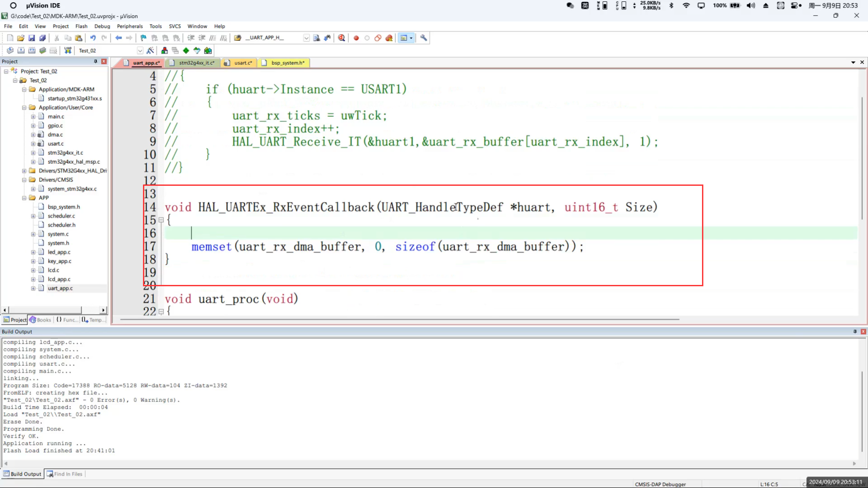Pin the Project panel (autohide toggle)
868x488 pixels.
pyautogui.click(x=96, y=61)
